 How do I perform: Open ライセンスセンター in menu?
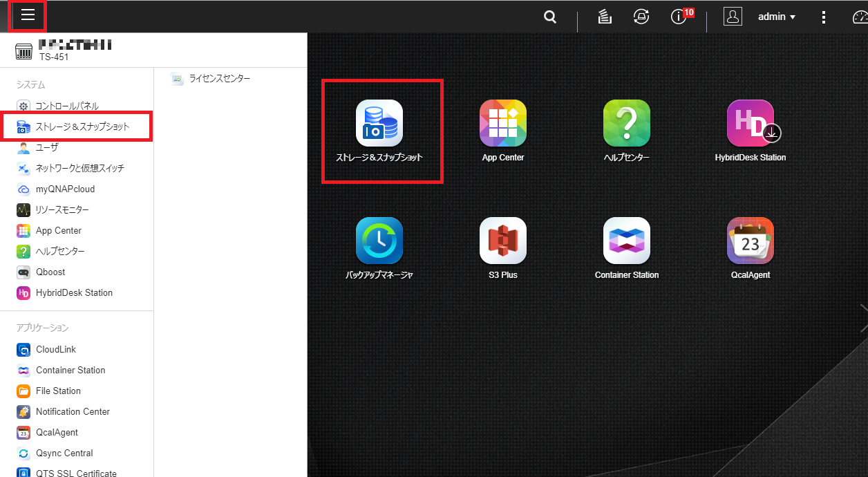pyautogui.click(x=211, y=79)
